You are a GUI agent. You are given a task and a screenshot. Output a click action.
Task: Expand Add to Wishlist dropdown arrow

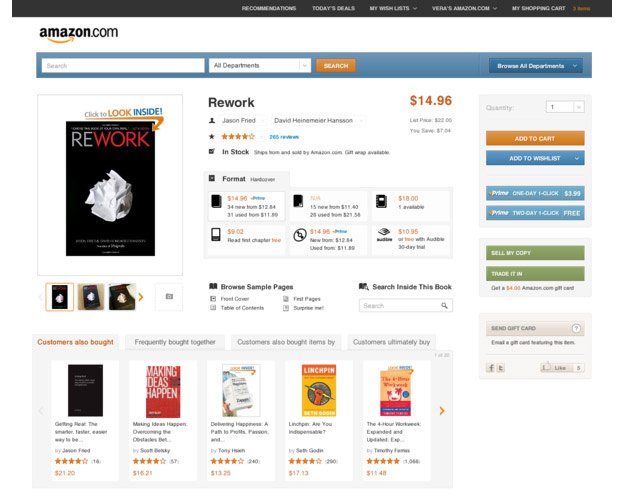point(577,158)
